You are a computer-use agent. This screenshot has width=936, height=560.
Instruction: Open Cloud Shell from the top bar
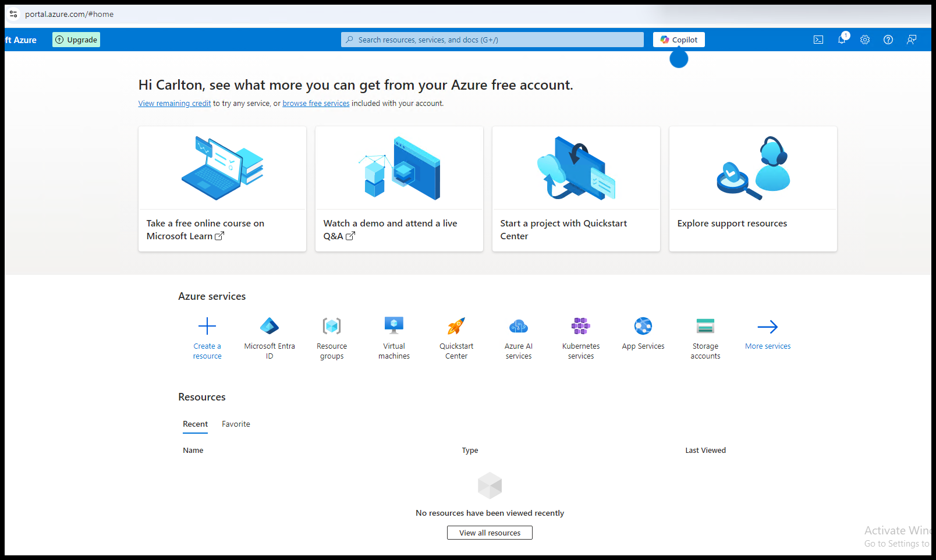818,40
